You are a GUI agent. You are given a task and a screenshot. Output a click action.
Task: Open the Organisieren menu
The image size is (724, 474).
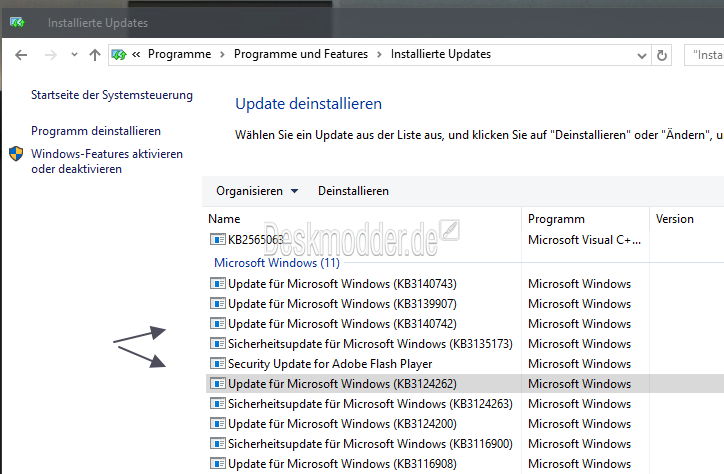(x=257, y=191)
